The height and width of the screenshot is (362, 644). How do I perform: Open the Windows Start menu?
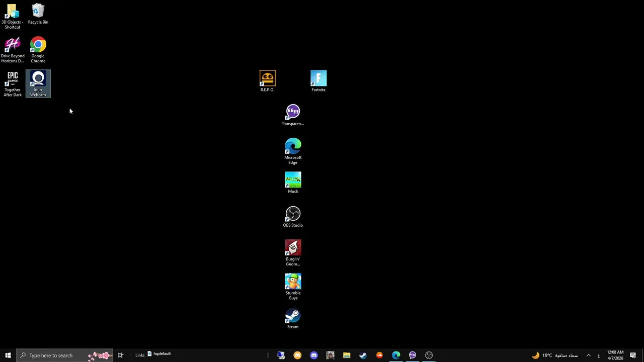(8, 355)
